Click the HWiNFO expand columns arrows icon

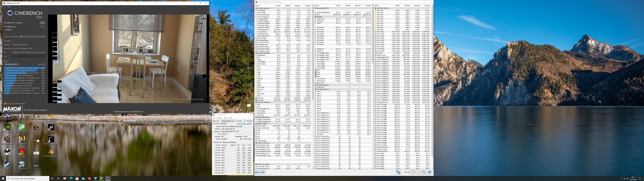coord(257,172)
